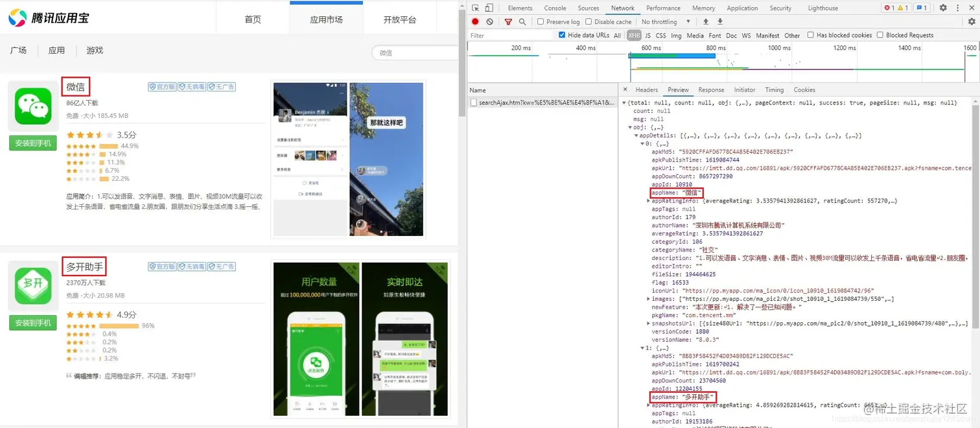The width and height of the screenshot is (980, 428).
Task: Click the import HAR upload arrow icon
Action: point(706,21)
